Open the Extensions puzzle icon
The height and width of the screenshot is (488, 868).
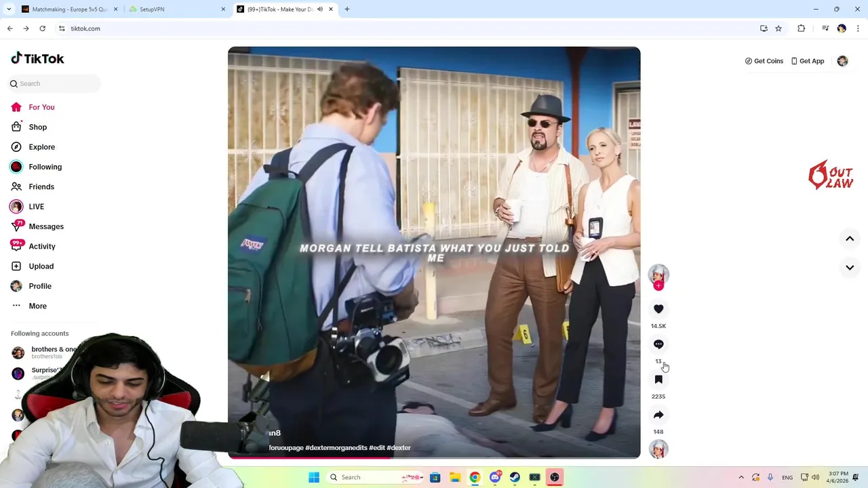(x=802, y=28)
